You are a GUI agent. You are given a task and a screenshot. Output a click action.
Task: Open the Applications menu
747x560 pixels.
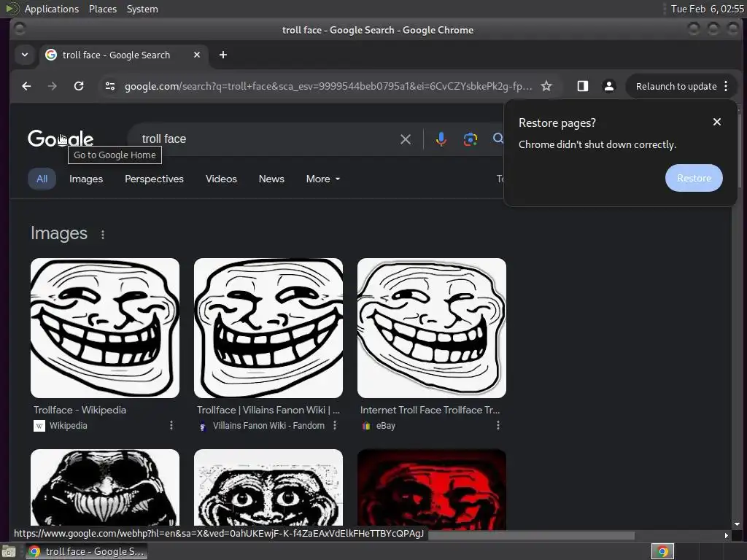click(52, 9)
